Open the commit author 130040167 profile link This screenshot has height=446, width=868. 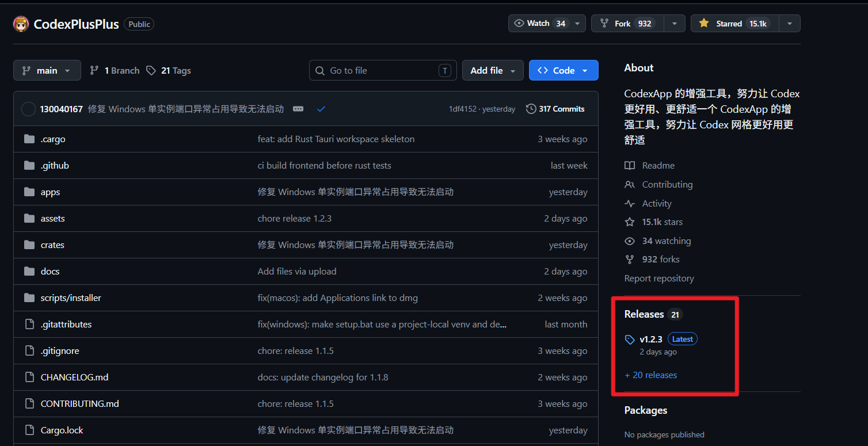click(62, 109)
